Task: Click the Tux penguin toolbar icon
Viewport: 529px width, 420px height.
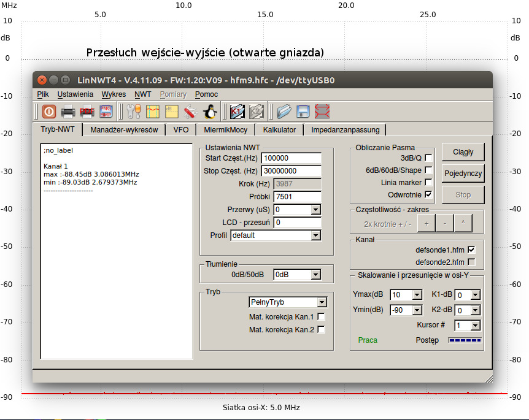Action: pyautogui.click(x=210, y=112)
